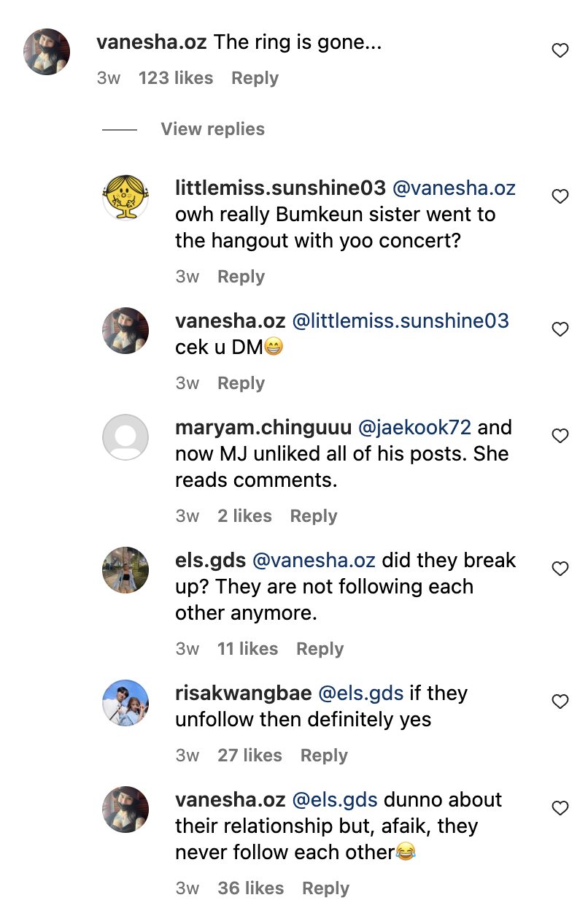
Task: Reply to 'The ring is gone...' comment
Action: click(x=255, y=78)
